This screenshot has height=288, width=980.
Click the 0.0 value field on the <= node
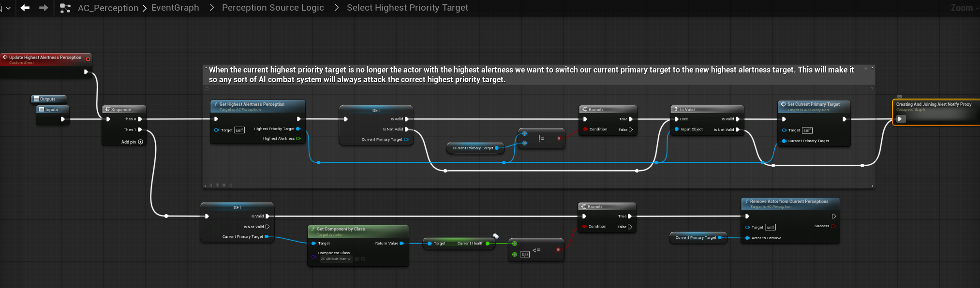(x=525, y=255)
